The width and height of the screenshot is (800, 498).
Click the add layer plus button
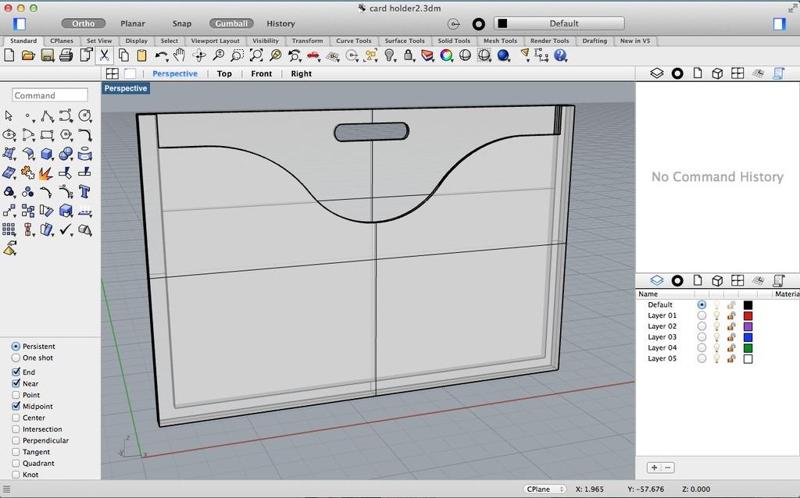point(654,467)
